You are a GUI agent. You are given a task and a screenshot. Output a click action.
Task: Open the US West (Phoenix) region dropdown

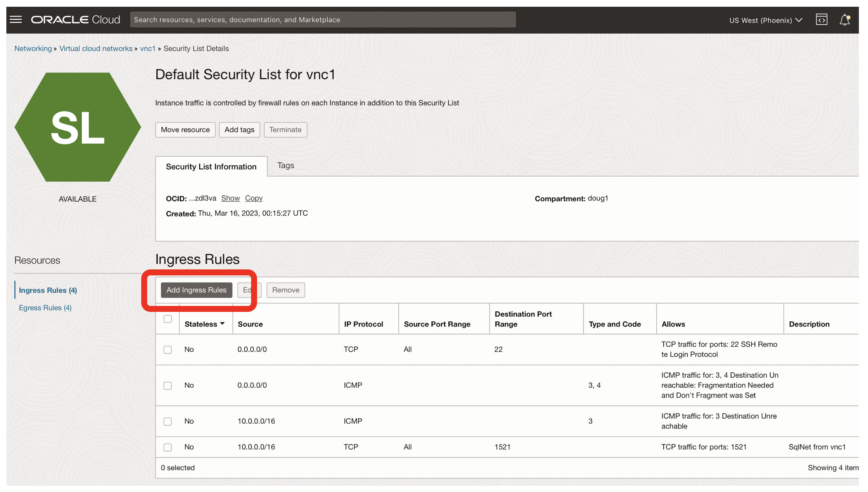765,20
